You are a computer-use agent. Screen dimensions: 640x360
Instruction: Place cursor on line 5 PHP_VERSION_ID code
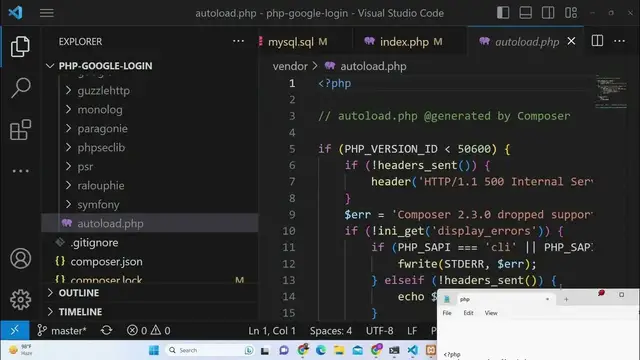tap(391, 149)
